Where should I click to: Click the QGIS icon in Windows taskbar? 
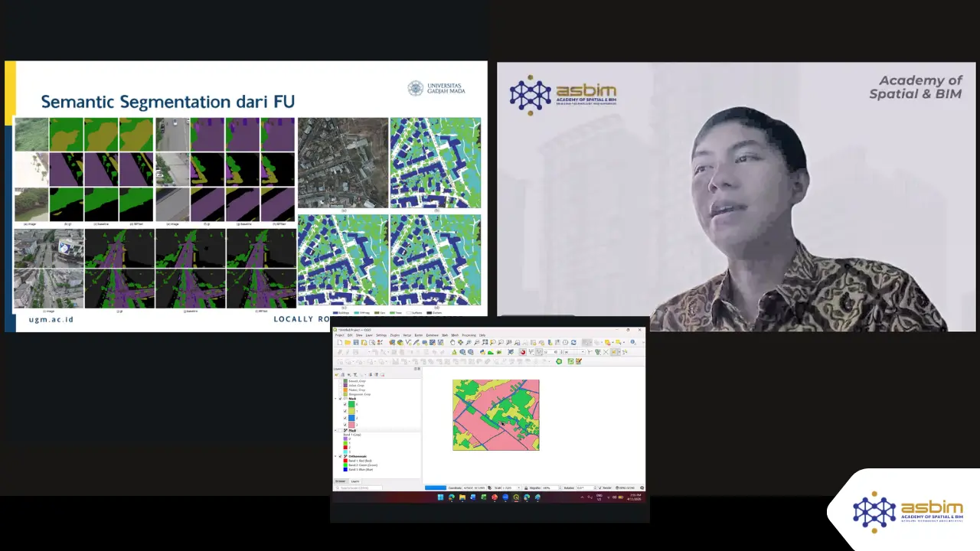click(x=516, y=497)
